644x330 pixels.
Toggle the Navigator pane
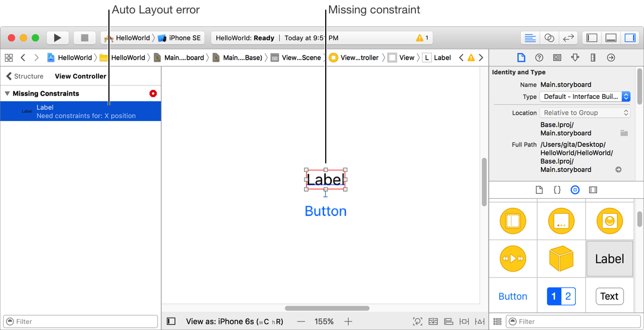click(x=592, y=38)
